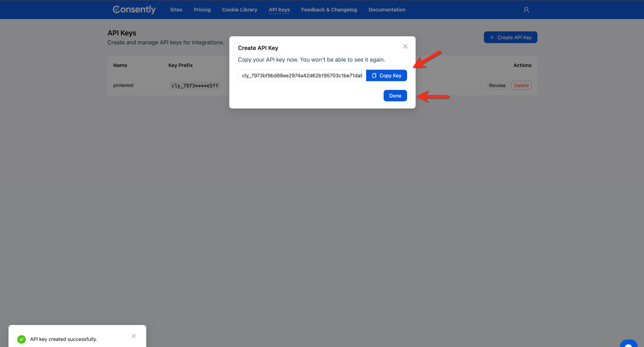The image size is (644, 347).
Task: Open the user account icon
Action: (x=526, y=9)
